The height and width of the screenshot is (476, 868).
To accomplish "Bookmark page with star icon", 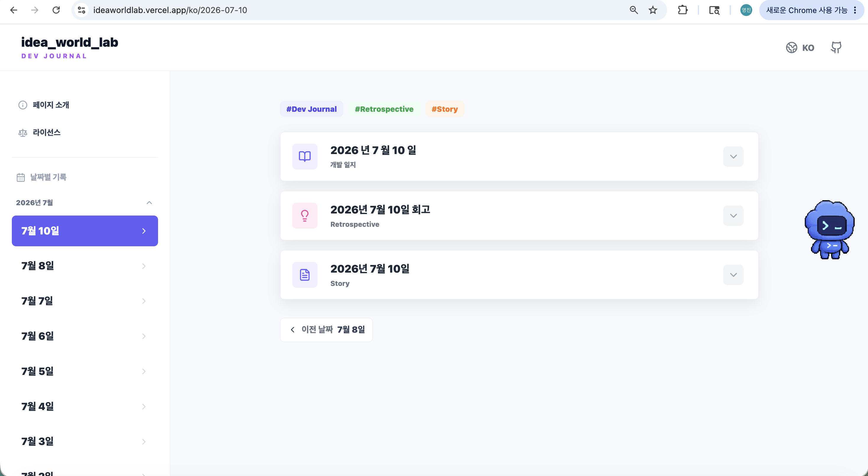I will 653,10.
